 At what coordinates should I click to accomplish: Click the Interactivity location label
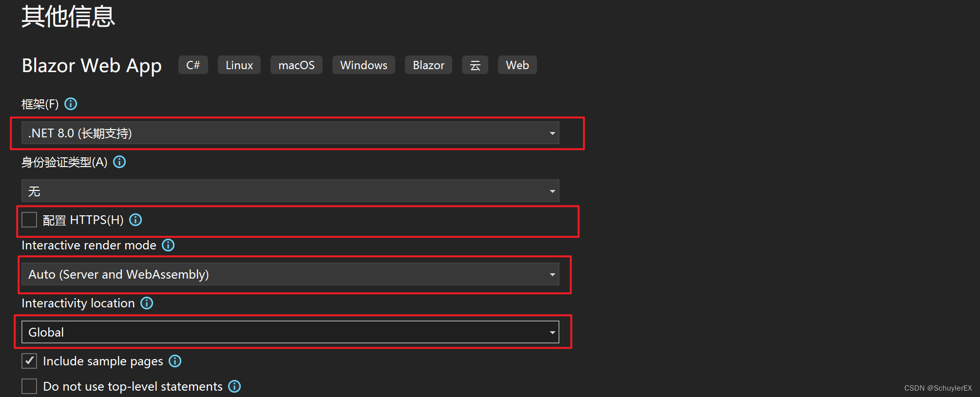(78, 303)
